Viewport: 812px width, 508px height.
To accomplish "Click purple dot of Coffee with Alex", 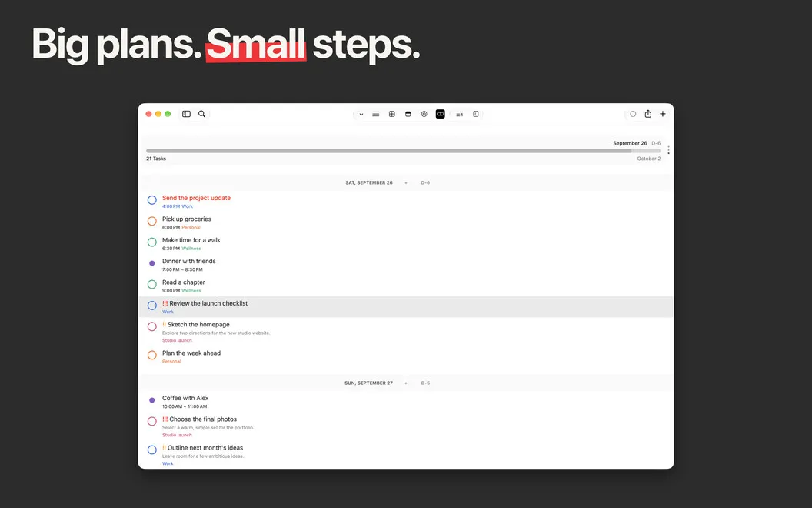I will (151, 400).
